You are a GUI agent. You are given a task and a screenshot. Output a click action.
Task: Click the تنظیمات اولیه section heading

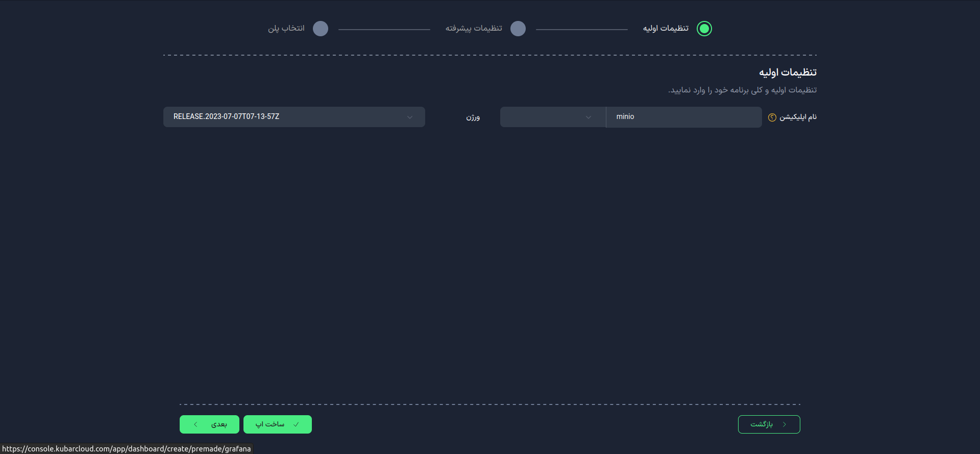click(x=788, y=73)
